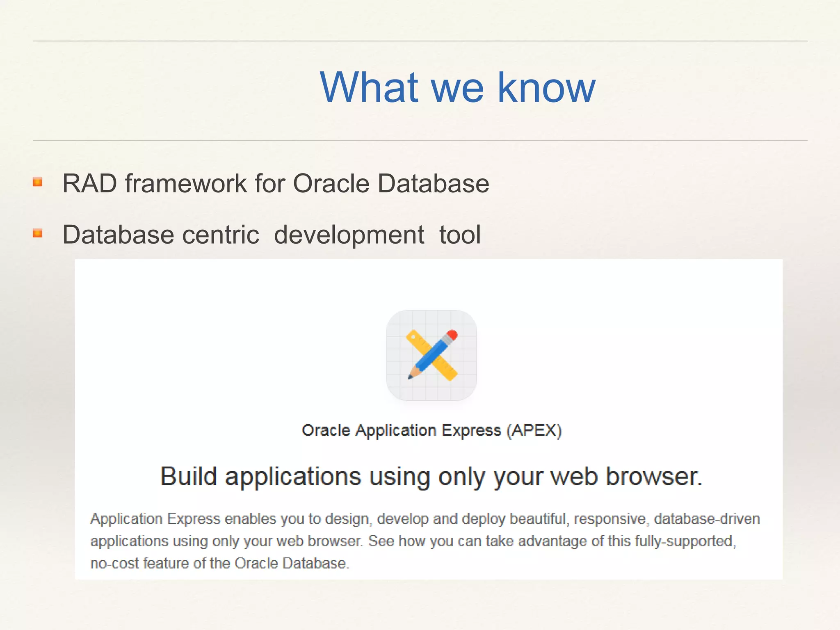Click 'Database centric development tool' bullet text
Screen dimensions: 840x630
(272, 235)
